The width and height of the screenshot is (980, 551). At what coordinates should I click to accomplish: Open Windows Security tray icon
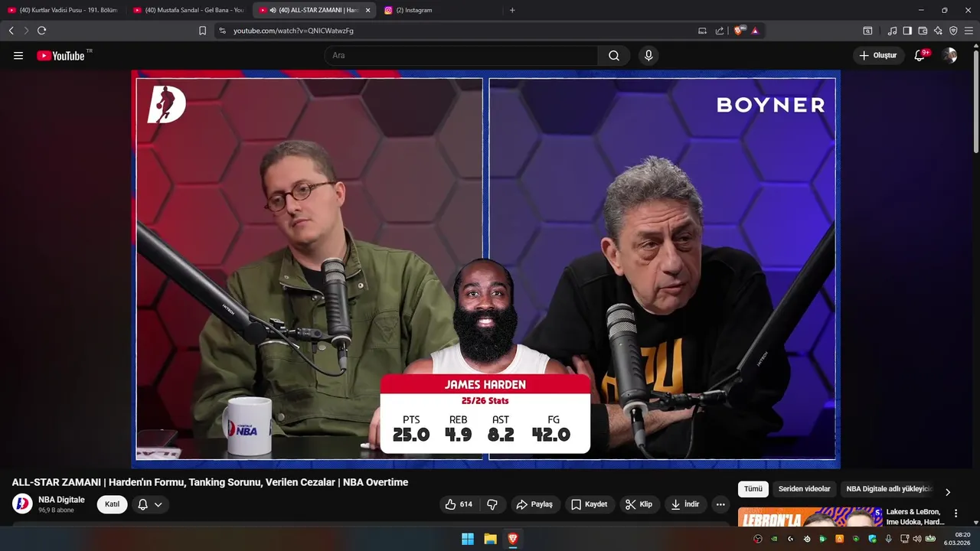coord(872,539)
